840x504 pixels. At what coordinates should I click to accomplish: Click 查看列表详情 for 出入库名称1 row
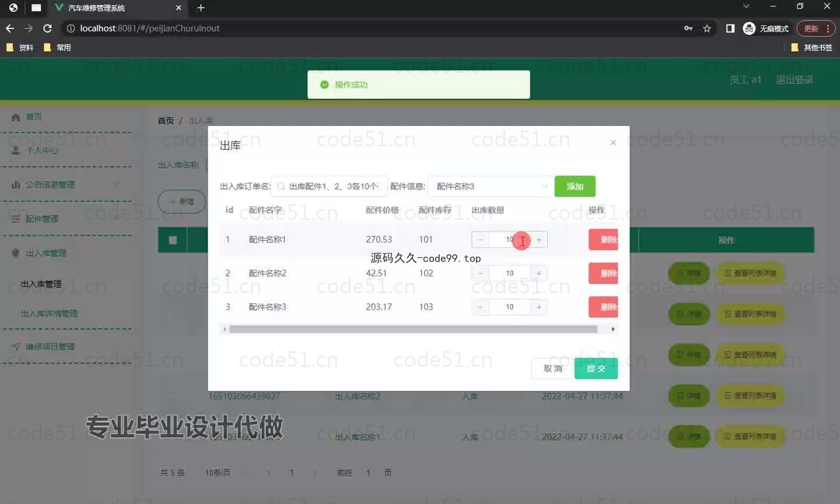(750, 436)
